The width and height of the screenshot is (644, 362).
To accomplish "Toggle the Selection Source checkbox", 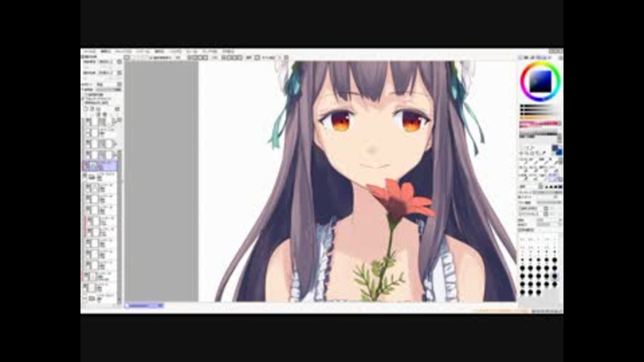I will coord(84,103).
